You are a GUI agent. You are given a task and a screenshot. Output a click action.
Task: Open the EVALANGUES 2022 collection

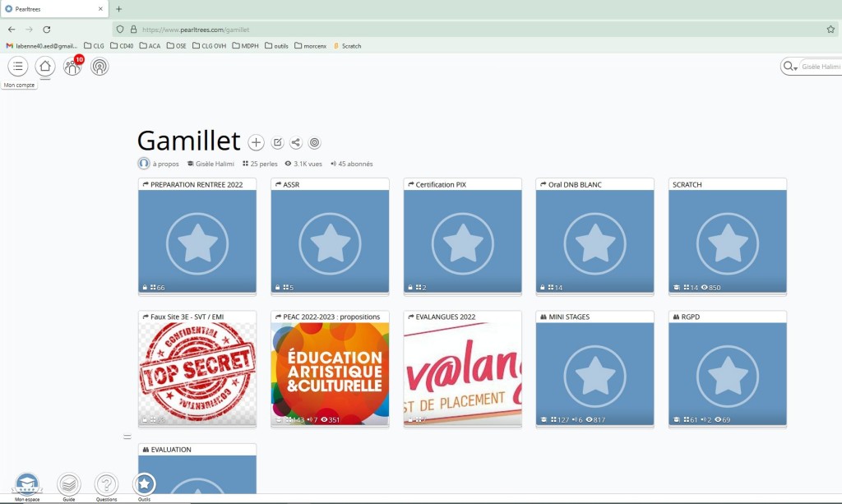coord(462,368)
